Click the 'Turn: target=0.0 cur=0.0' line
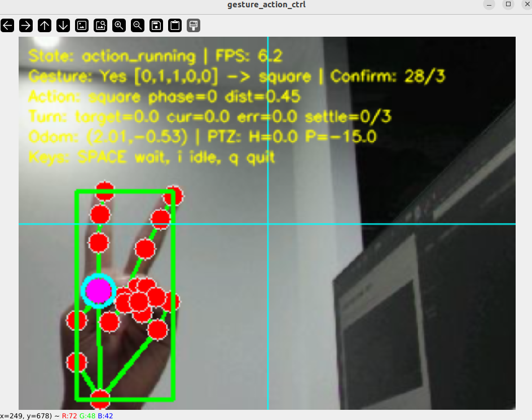Screen dimensions: 532x420 129,117
